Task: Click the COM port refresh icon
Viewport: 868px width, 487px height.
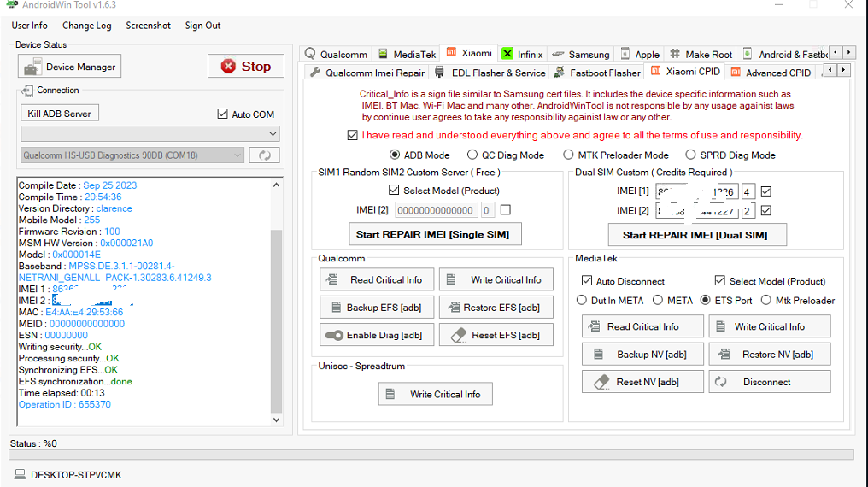Action: (265, 155)
